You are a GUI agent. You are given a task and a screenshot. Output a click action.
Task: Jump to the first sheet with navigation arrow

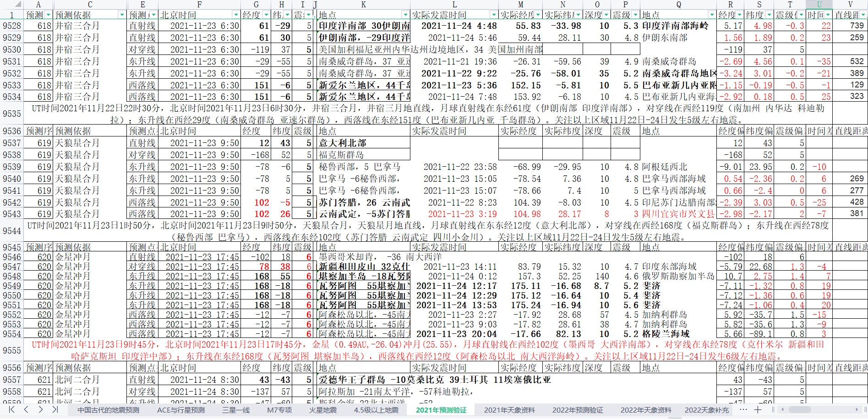coord(11,409)
